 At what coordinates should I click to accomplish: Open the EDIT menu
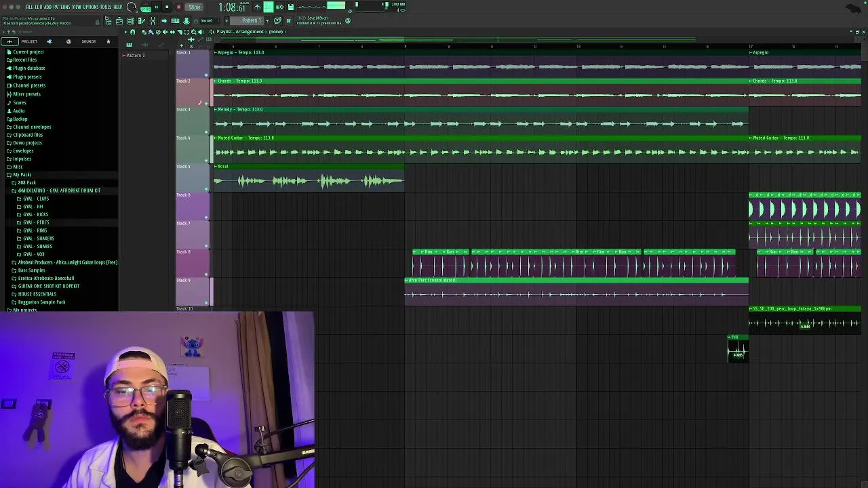[x=39, y=7]
